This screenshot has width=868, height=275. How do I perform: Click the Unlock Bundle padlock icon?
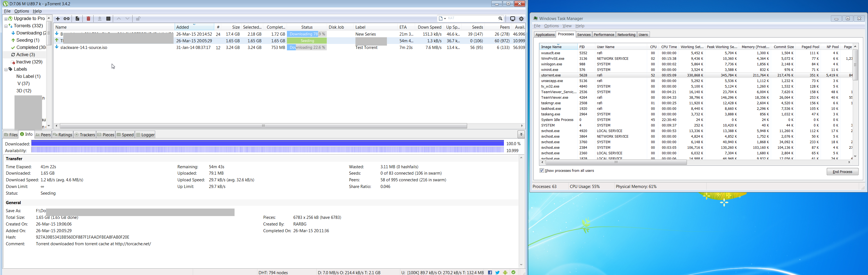pos(138,19)
